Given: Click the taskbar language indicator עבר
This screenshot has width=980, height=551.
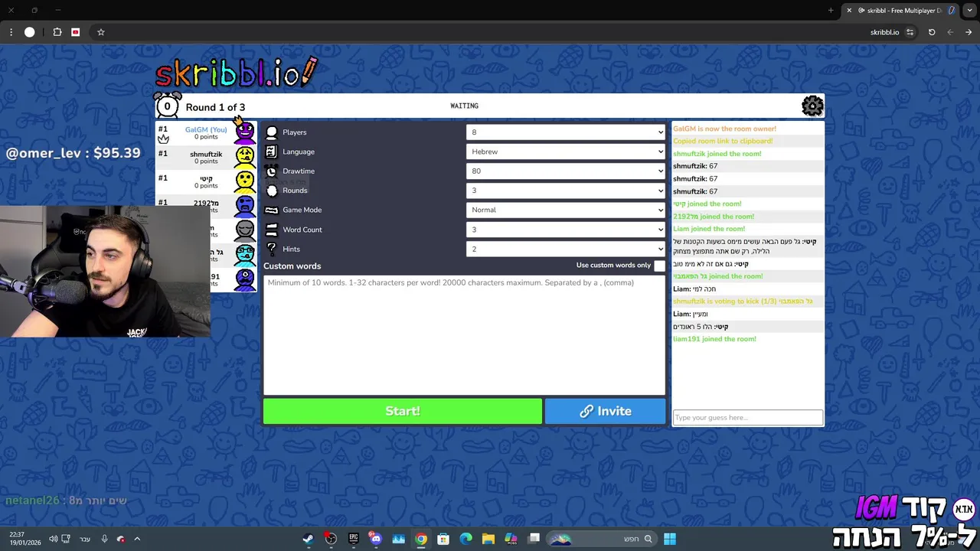Looking at the screenshot, I should [85, 539].
